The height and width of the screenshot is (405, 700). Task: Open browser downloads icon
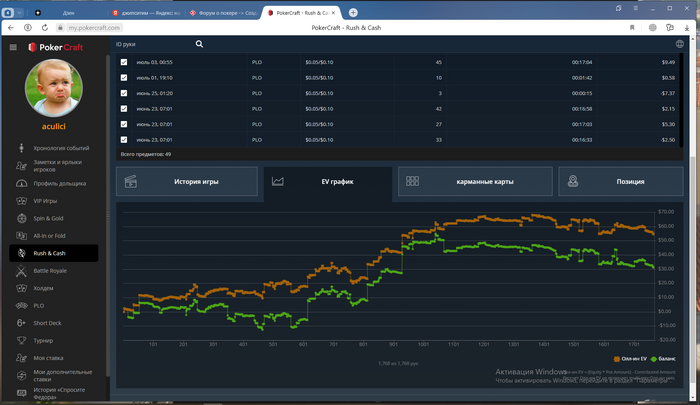tap(687, 28)
